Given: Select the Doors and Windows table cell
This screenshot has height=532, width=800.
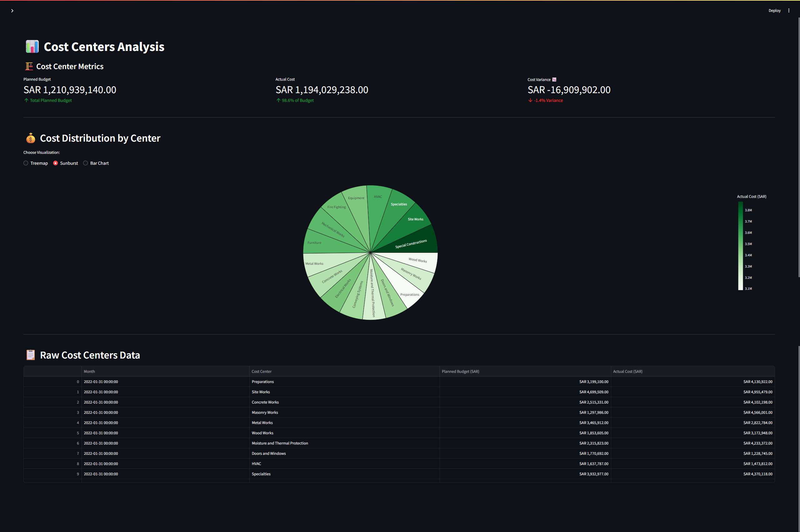Looking at the screenshot, I should pos(344,454).
